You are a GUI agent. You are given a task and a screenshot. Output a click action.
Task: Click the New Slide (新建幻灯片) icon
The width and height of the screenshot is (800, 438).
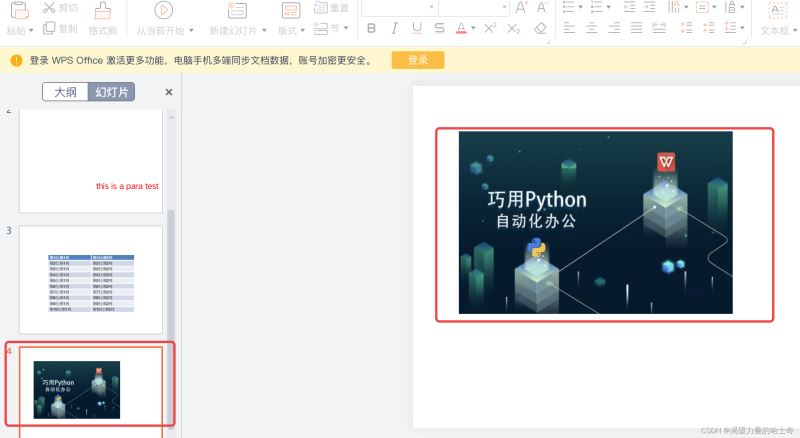click(237, 10)
